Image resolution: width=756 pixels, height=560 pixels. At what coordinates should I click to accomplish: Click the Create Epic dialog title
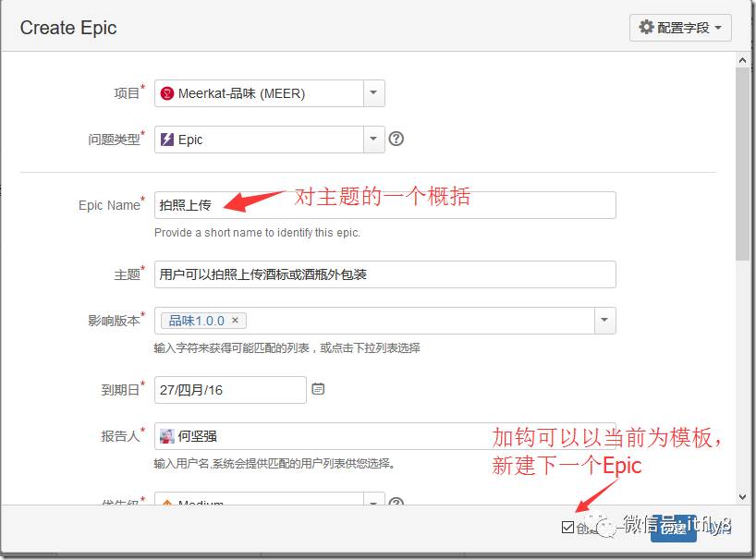(x=68, y=28)
